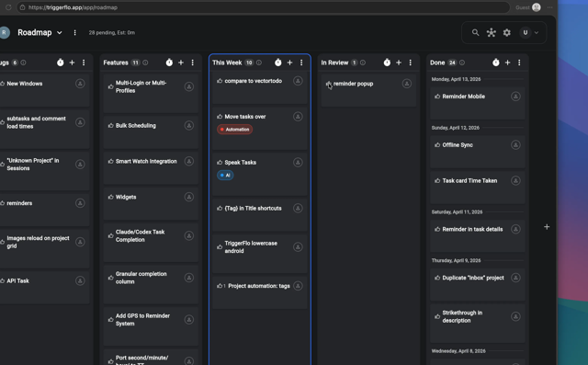Add a task to Done column

507,63
